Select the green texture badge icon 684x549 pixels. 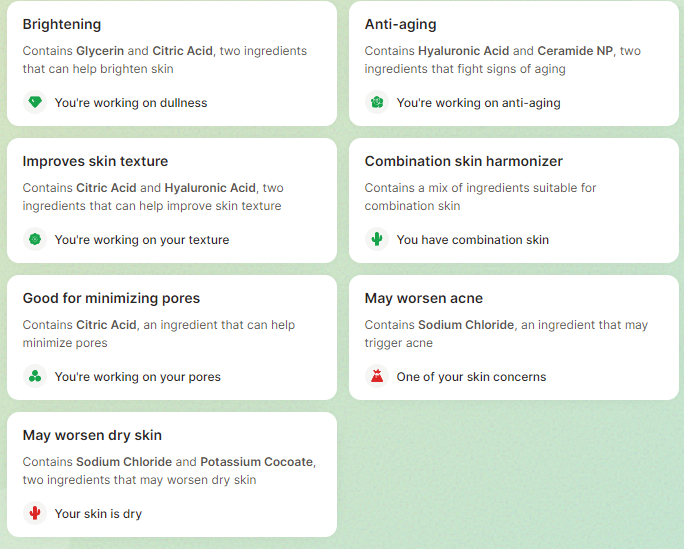click(35, 239)
